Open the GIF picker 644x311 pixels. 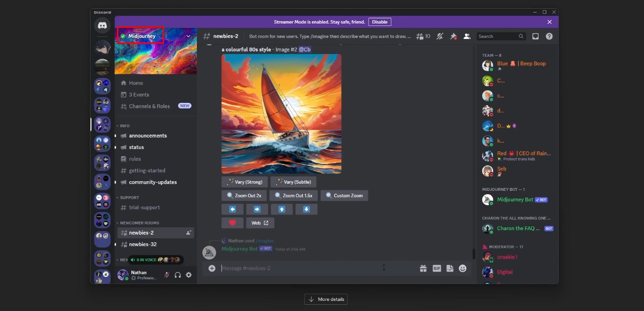(x=437, y=268)
